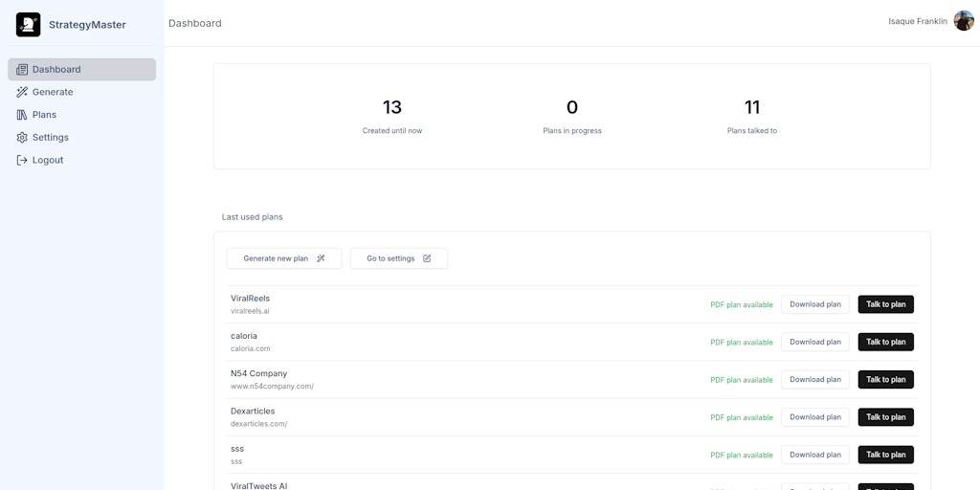Open Isaque Franklin's profile avatar

964,21
